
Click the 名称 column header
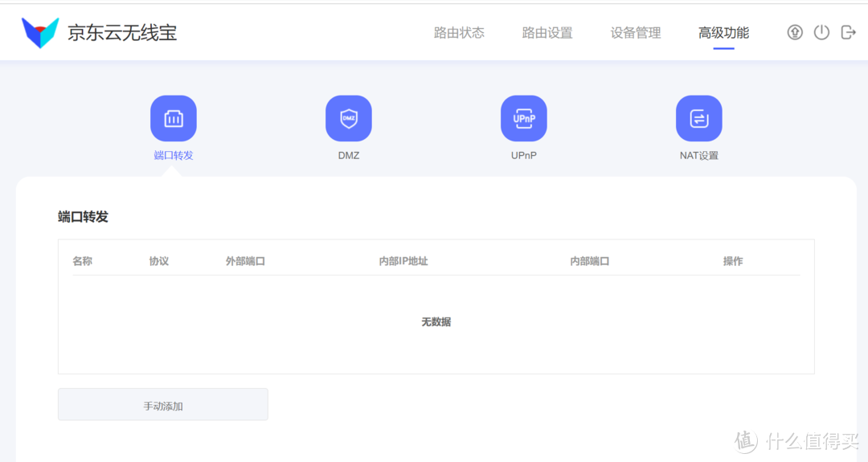[x=83, y=261]
